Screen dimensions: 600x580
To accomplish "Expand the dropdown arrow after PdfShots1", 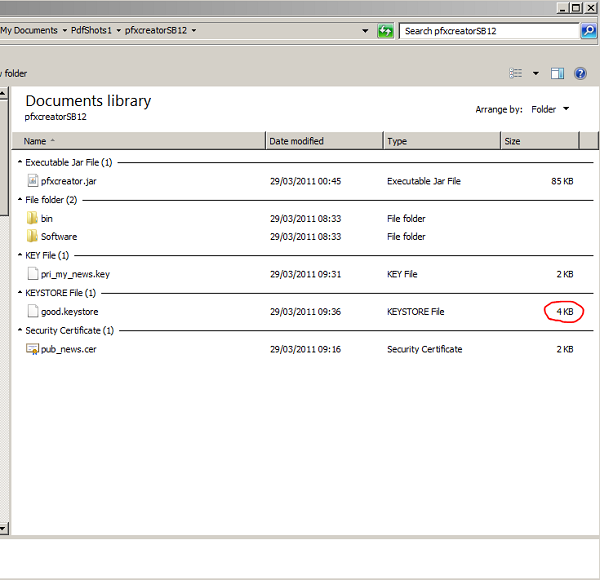I will pyautogui.click(x=118, y=30).
